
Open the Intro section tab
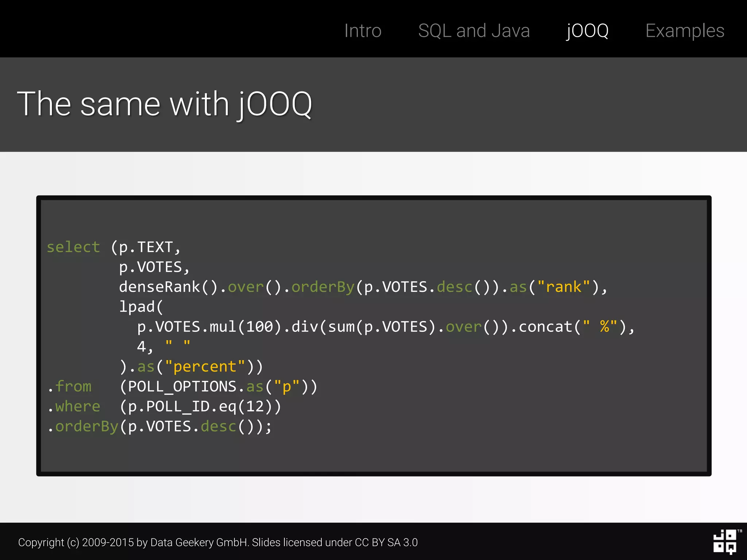363,31
